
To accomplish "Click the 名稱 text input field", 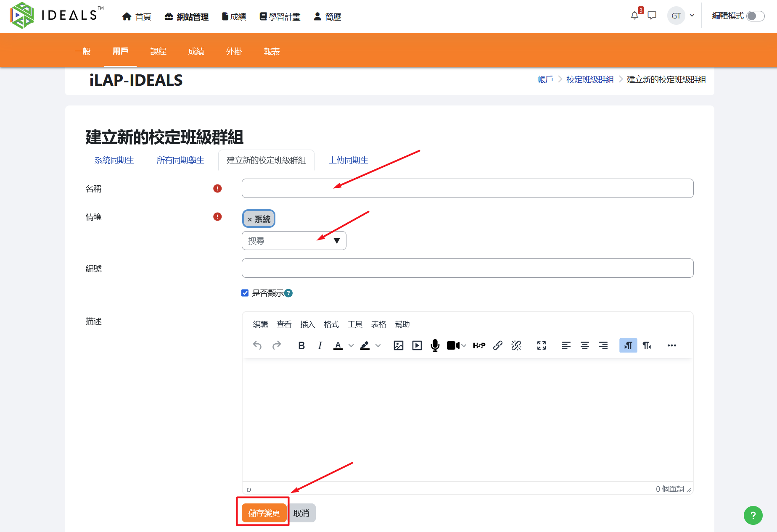I will click(467, 188).
